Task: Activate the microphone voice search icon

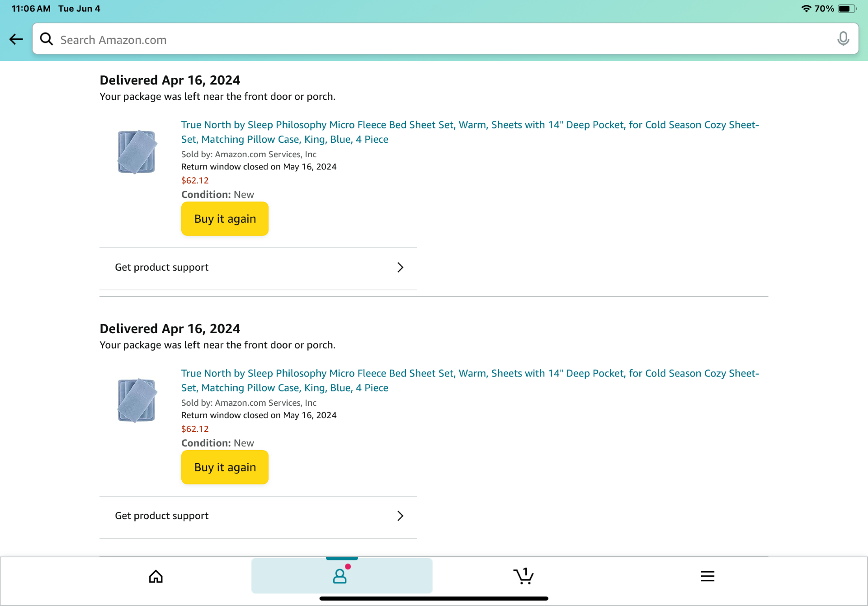Action: [x=843, y=39]
